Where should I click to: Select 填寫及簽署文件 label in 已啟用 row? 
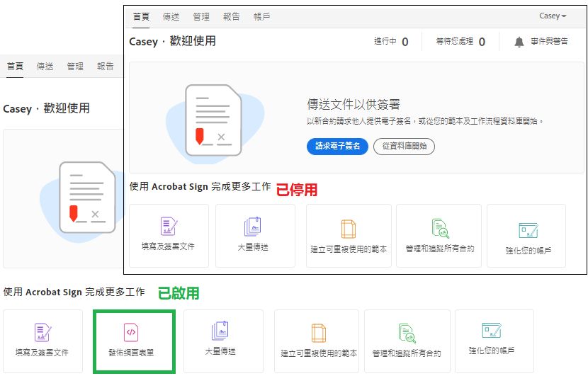[x=42, y=353]
